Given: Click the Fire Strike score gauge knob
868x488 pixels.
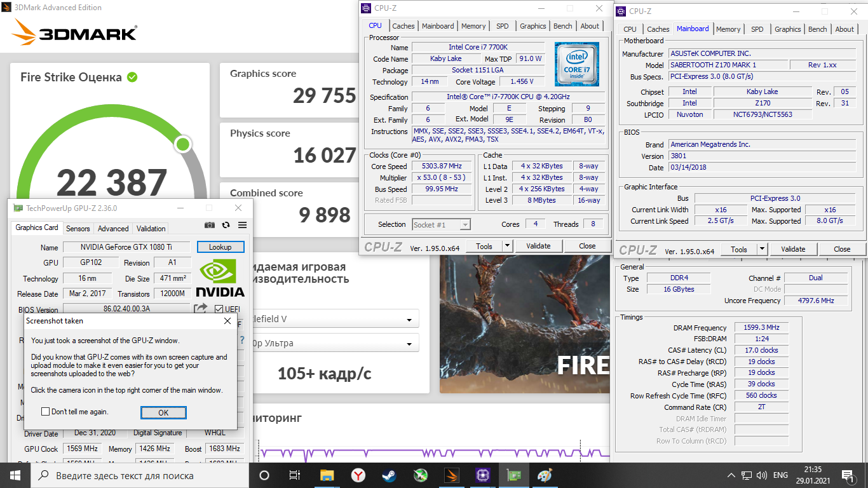Looking at the screenshot, I should click(x=183, y=144).
